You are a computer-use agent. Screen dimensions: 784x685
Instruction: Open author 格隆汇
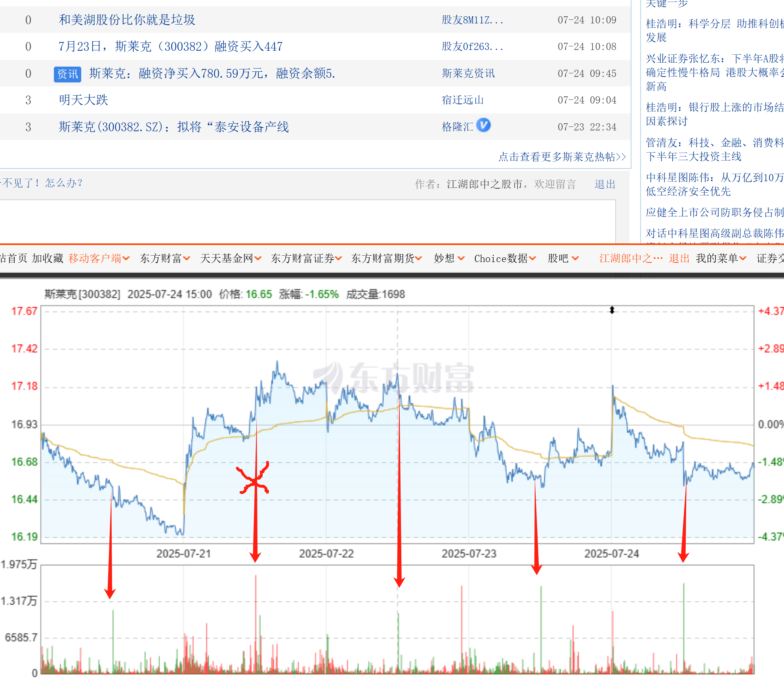(x=458, y=127)
